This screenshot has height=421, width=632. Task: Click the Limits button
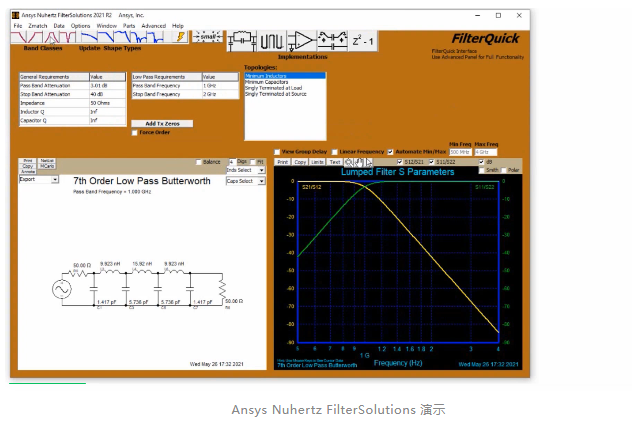(317, 162)
